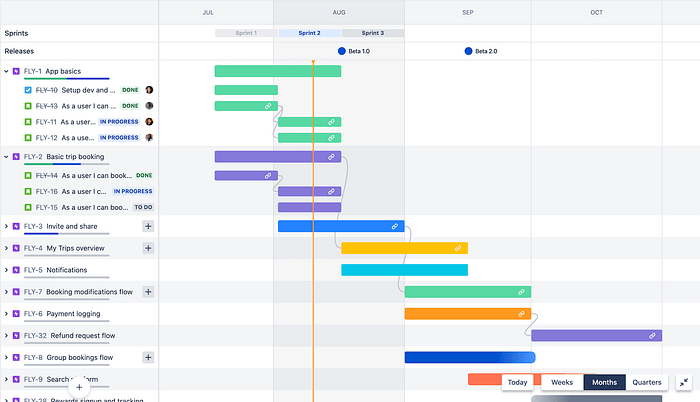Exit fullscreen with the collapse arrows icon

pyautogui.click(x=683, y=382)
